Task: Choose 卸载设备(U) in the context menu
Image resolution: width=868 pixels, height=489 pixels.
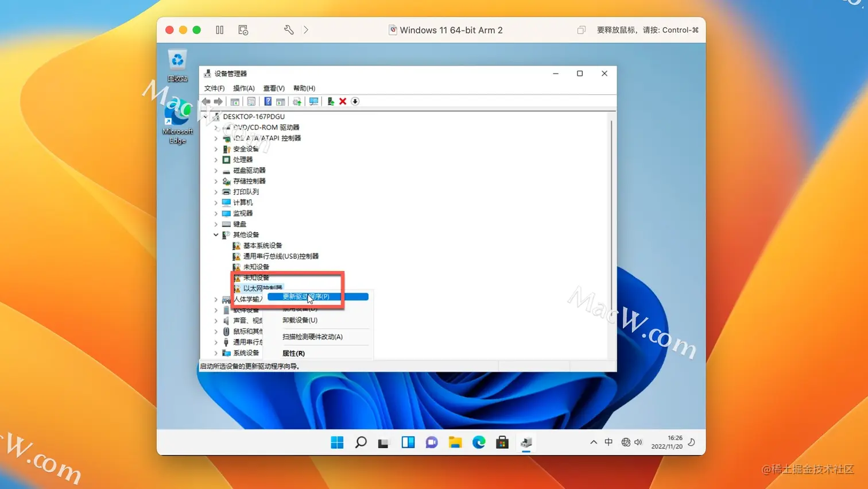Action: tap(300, 320)
